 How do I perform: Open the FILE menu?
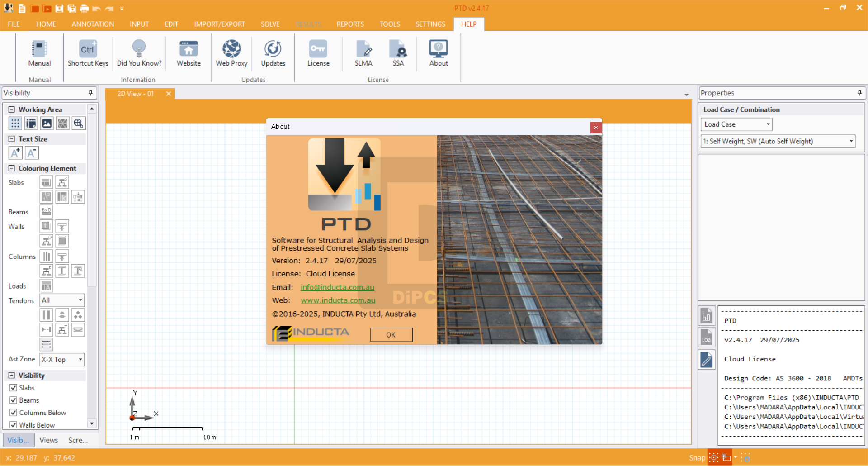pyautogui.click(x=14, y=24)
